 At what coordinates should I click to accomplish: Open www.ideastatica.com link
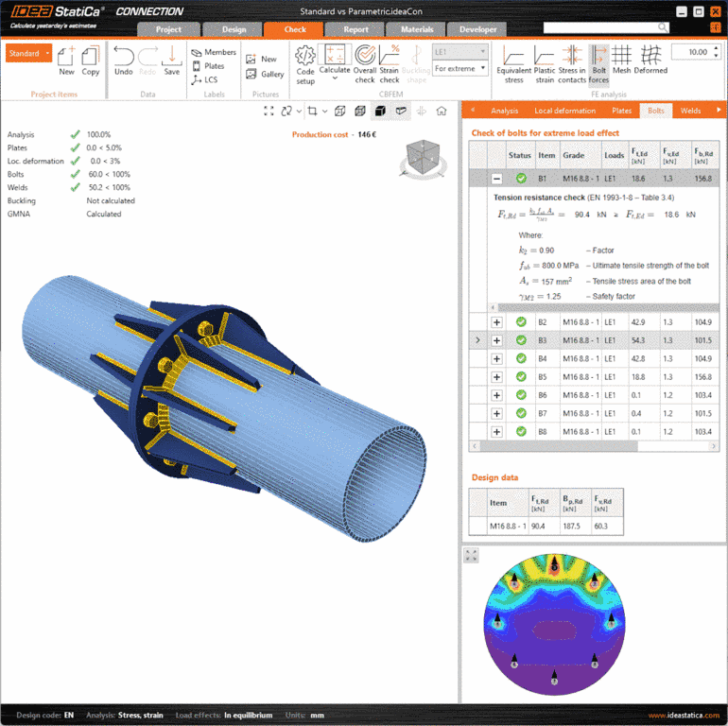[x=684, y=716]
